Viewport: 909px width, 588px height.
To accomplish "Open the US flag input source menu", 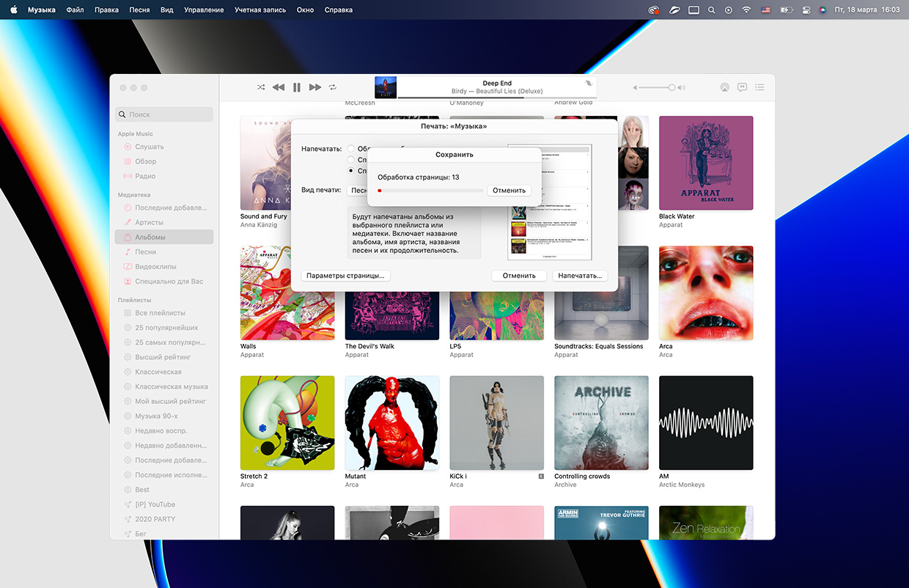I will pyautogui.click(x=766, y=10).
